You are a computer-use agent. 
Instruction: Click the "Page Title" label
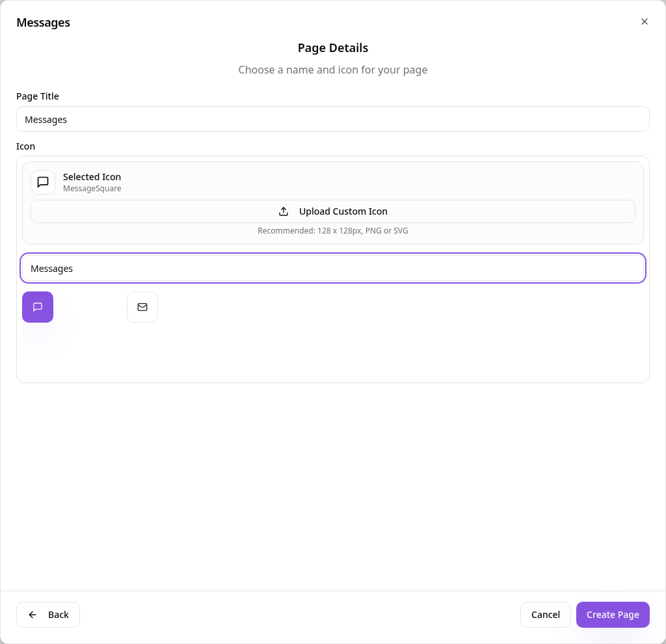coord(37,96)
